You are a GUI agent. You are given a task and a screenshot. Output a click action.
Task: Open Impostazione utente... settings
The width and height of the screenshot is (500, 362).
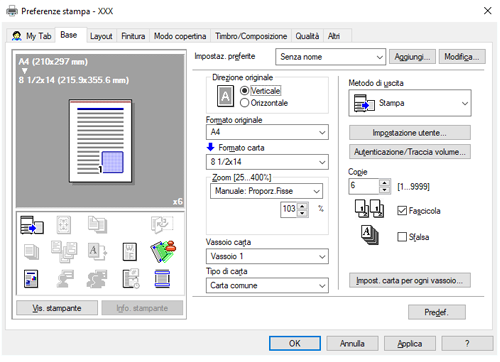pos(410,133)
